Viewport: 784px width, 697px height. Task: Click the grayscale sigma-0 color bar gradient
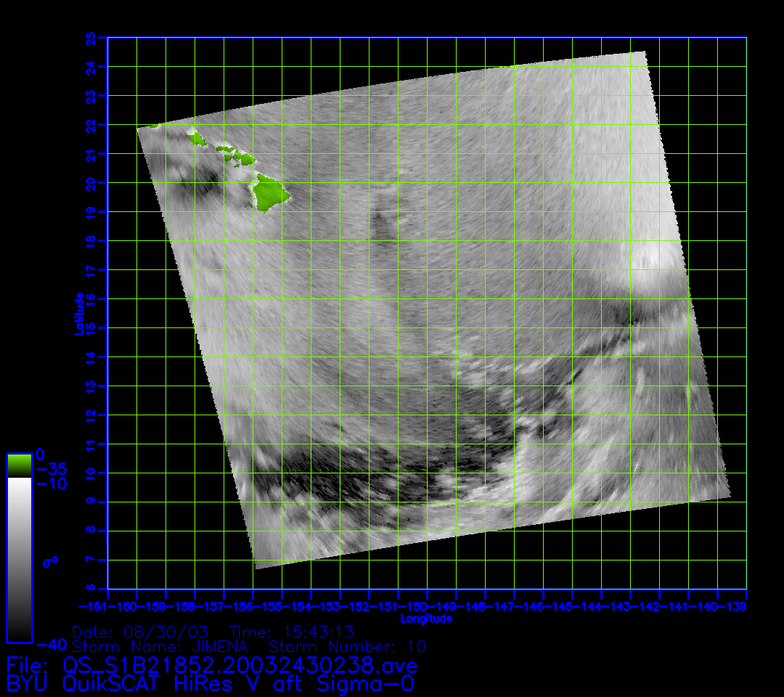pos(19,559)
